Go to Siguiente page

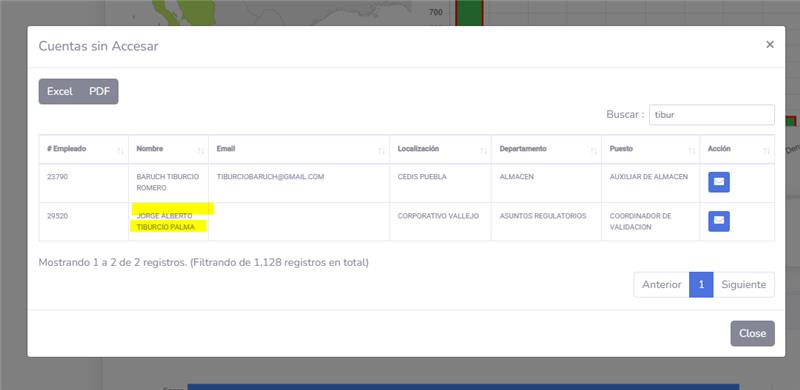click(x=743, y=285)
